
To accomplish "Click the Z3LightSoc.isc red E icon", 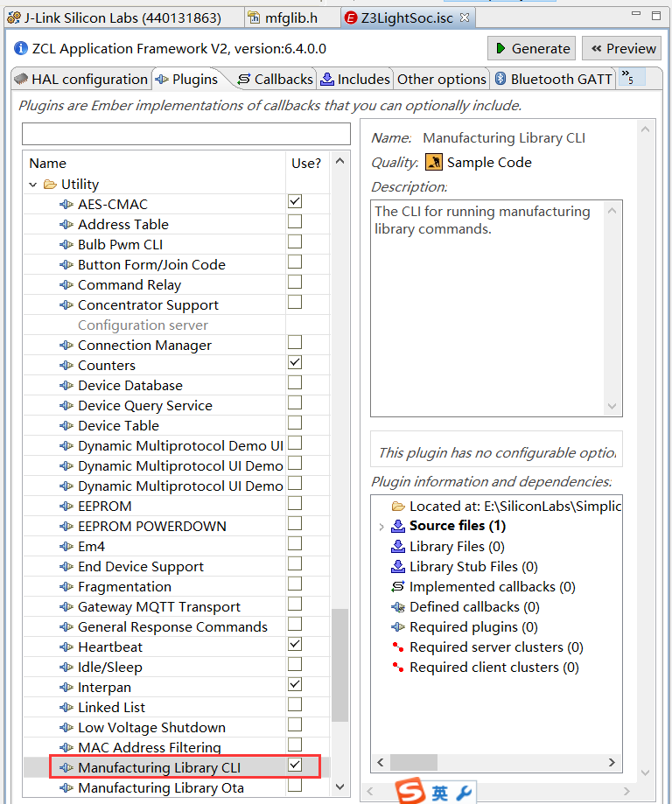I will click(x=351, y=18).
